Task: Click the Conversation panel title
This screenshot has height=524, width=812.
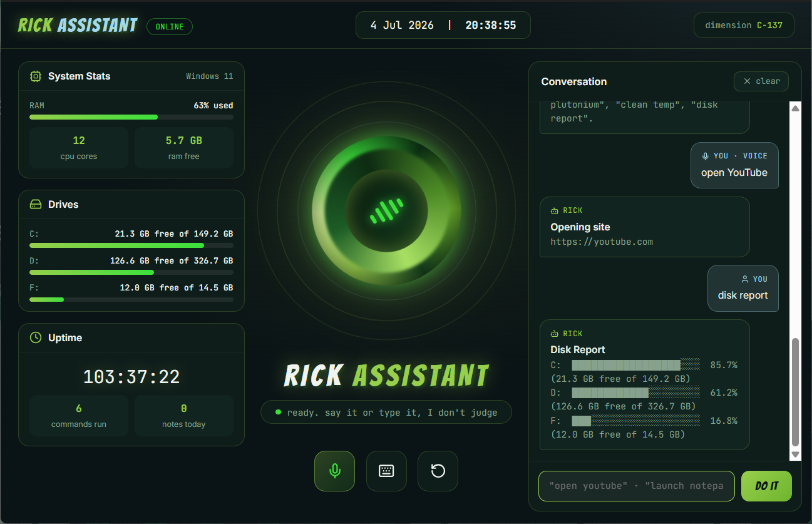Action: point(574,81)
